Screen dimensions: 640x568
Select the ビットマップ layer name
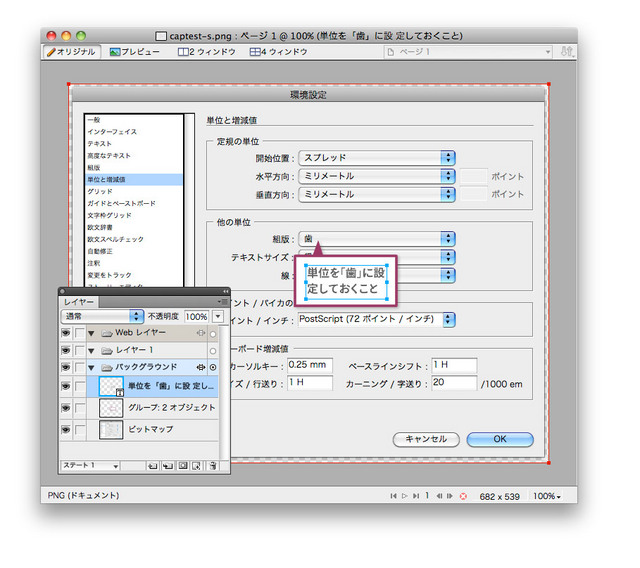click(x=151, y=429)
